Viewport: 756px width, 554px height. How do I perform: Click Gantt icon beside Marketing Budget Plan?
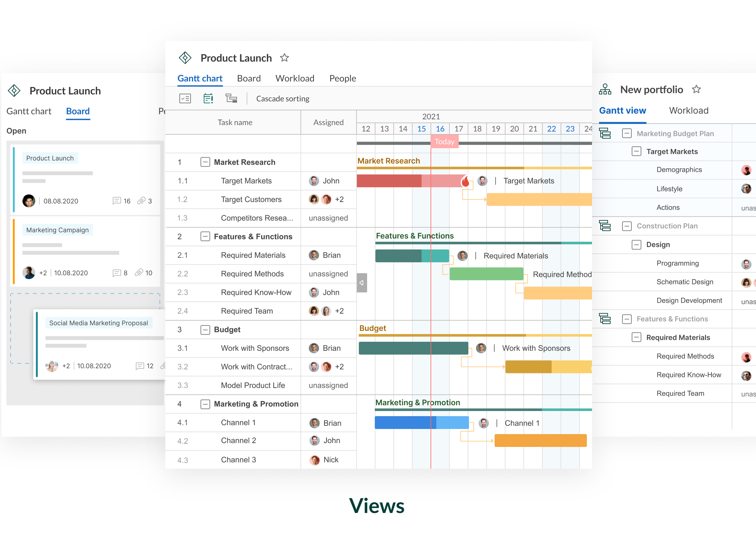click(605, 133)
